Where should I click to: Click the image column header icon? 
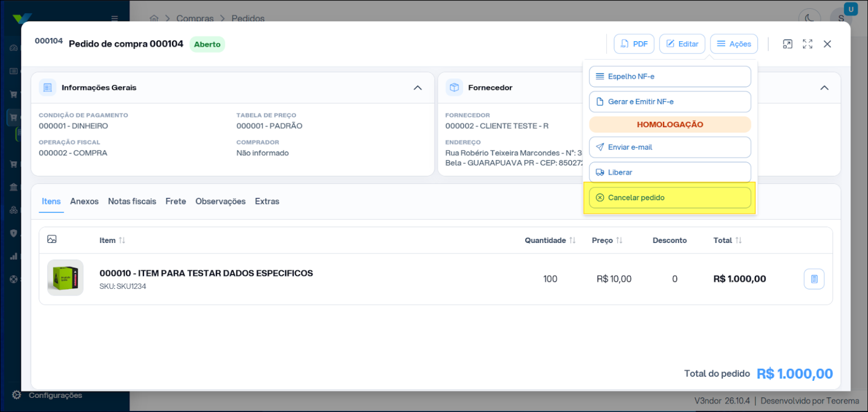[x=52, y=239]
